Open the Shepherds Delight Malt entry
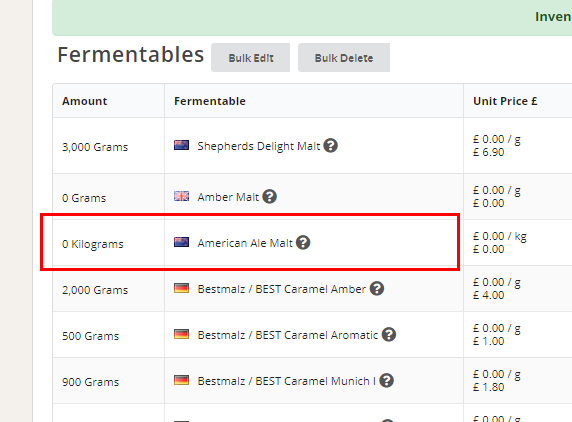 [259, 146]
